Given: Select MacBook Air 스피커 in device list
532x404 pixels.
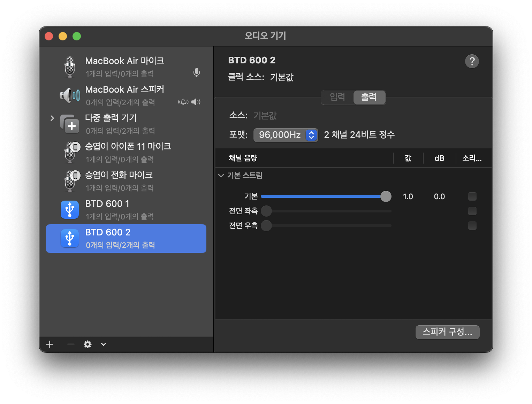Looking at the screenshot, I should point(126,95).
